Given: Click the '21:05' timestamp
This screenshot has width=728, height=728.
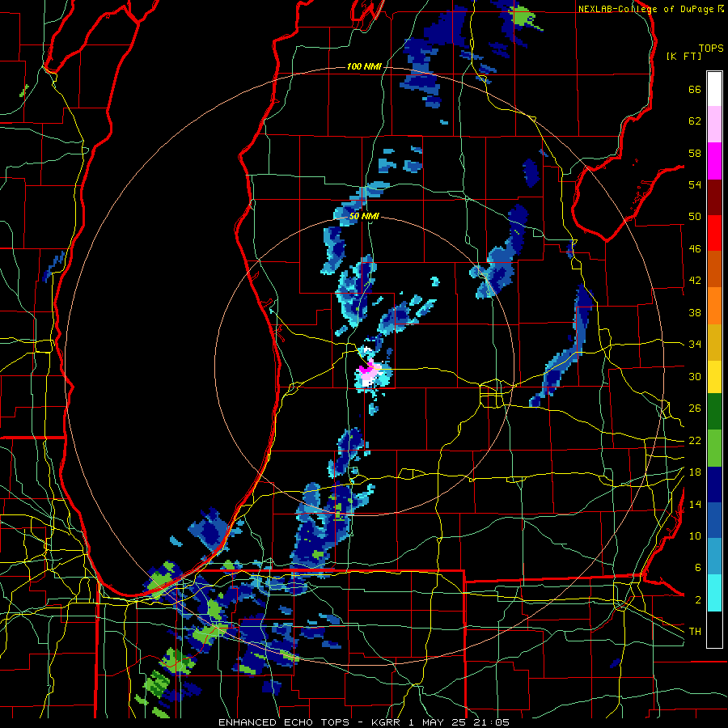Looking at the screenshot, I should point(493,722).
